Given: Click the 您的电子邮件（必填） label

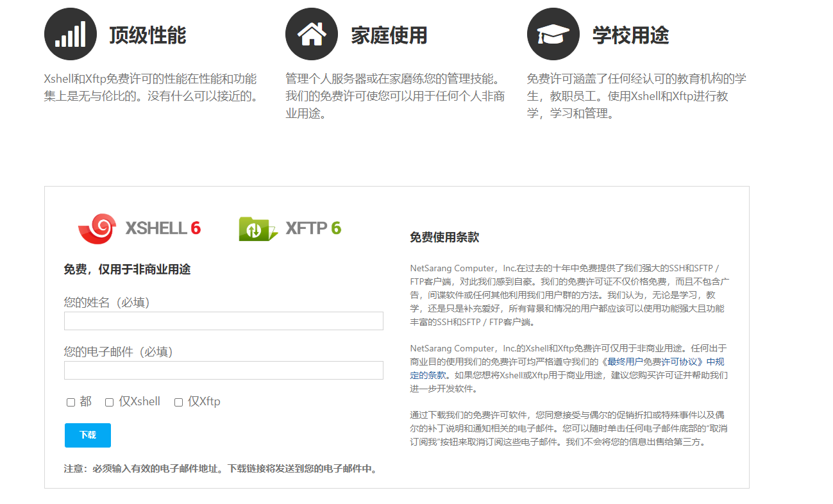Looking at the screenshot, I should 122,351.
